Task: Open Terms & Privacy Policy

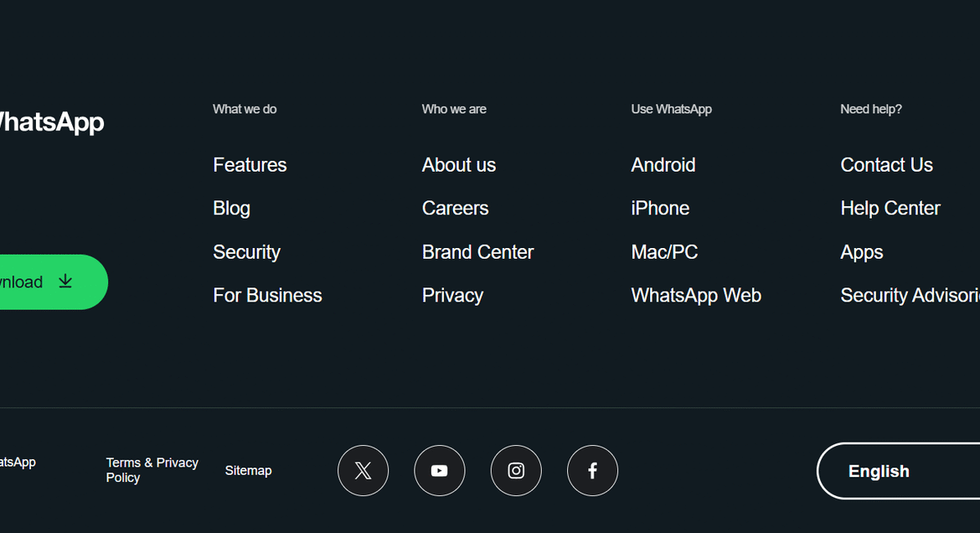Action: click(x=152, y=470)
